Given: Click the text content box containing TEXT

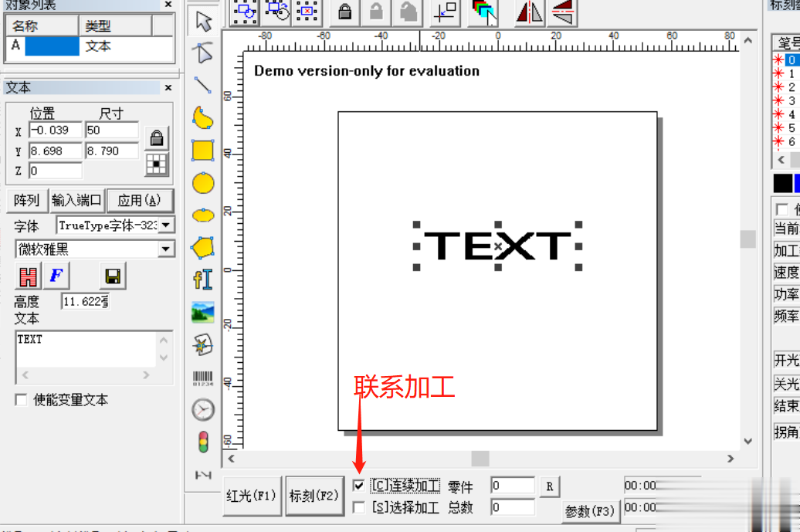Looking at the screenshot, I should (86, 349).
